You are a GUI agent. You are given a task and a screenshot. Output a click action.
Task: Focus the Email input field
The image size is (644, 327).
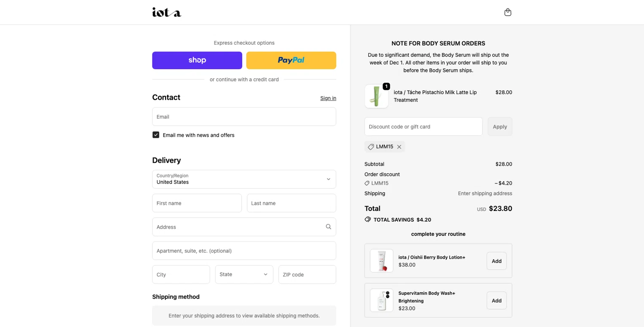tap(244, 117)
